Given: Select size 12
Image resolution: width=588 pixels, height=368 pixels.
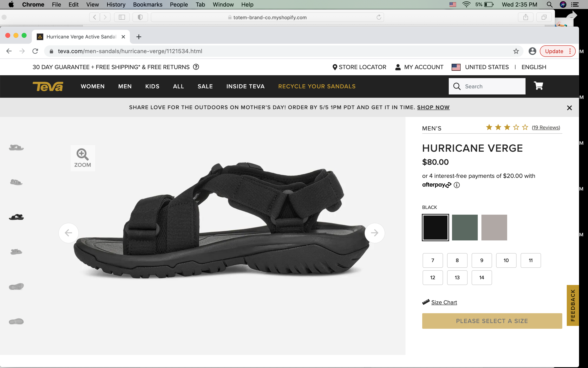Looking at the screenshot, I should tap(432, 278).
